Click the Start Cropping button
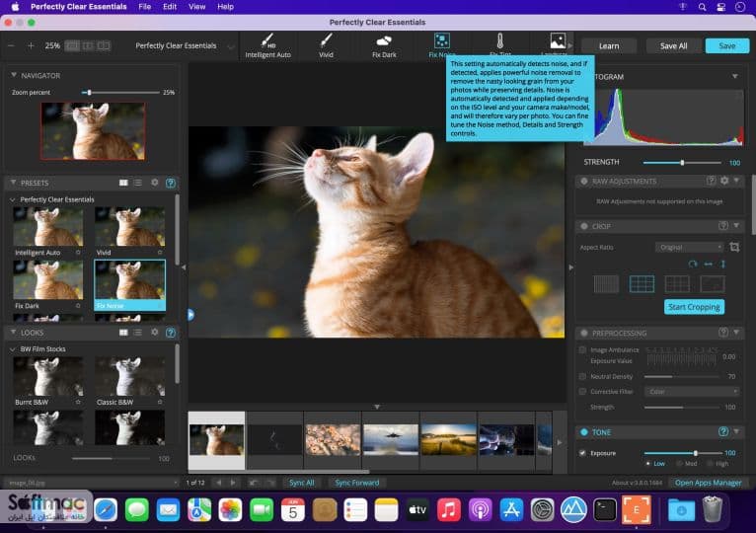This screenshot has height=533, width=756. (x=694, y=307)
